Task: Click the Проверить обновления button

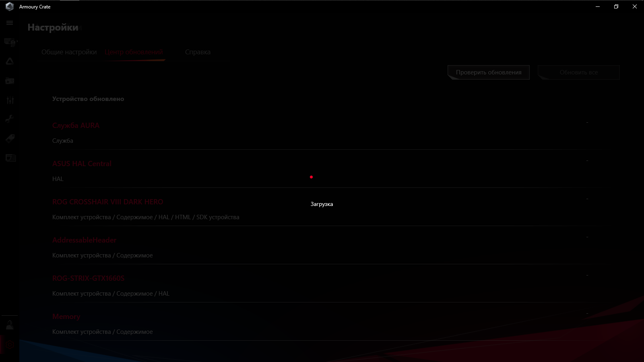Action: pyautogui.click(x=489, y=72)
